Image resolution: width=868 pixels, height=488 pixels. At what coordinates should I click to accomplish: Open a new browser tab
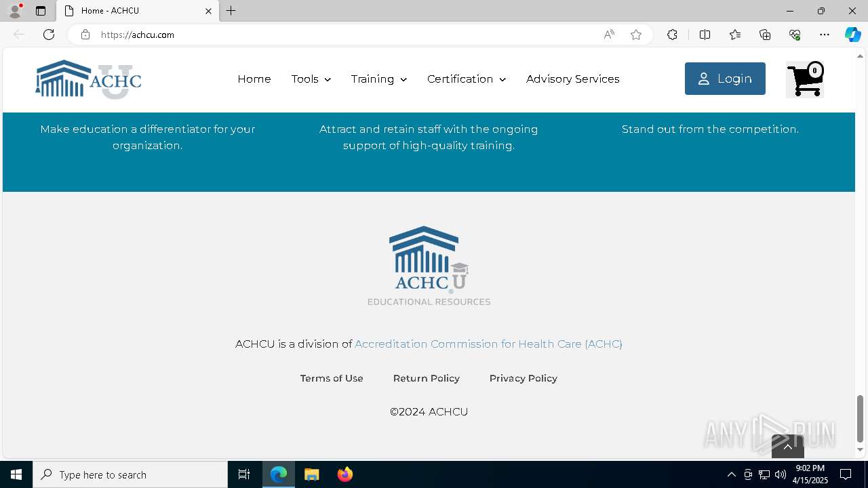(x=231, y=11)
